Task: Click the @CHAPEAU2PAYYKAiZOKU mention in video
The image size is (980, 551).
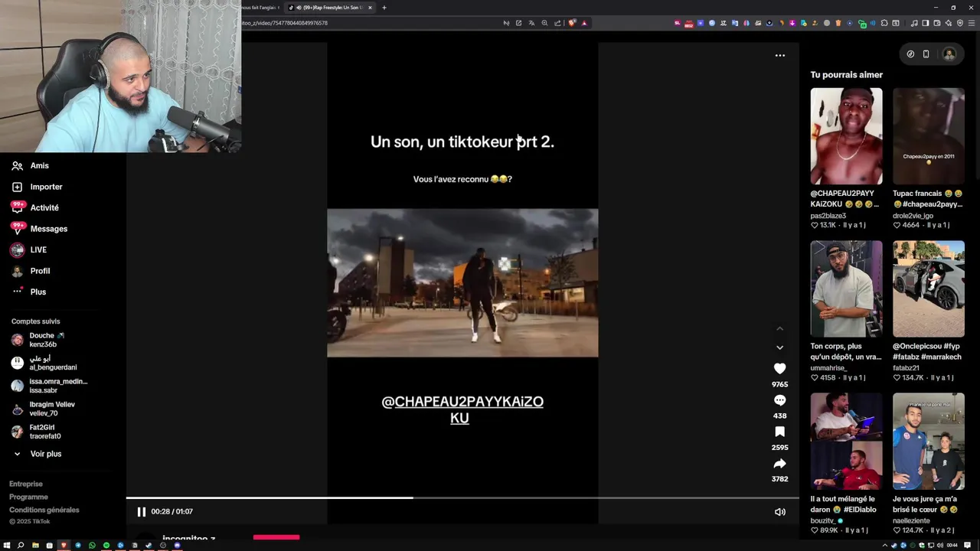Action: click(462, 409)
